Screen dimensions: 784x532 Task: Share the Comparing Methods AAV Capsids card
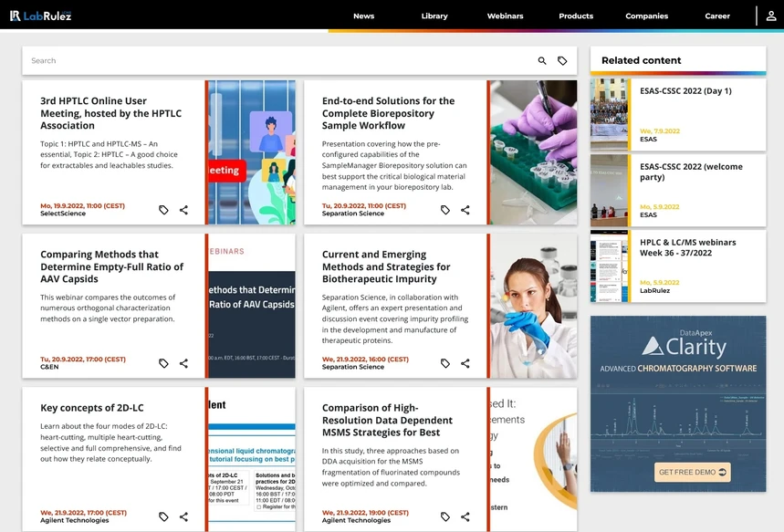pyautogui.click(x=184, y=363)
